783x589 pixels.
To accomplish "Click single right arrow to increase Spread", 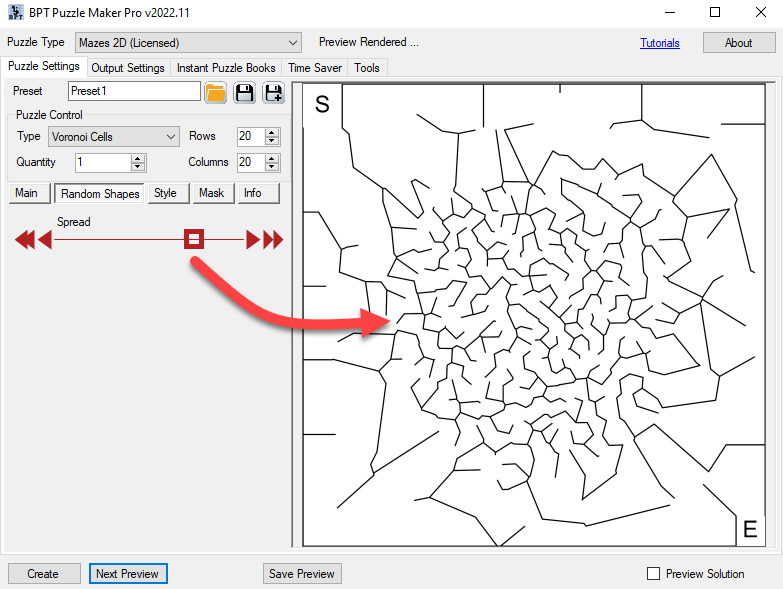I will (x=253, y=240).
